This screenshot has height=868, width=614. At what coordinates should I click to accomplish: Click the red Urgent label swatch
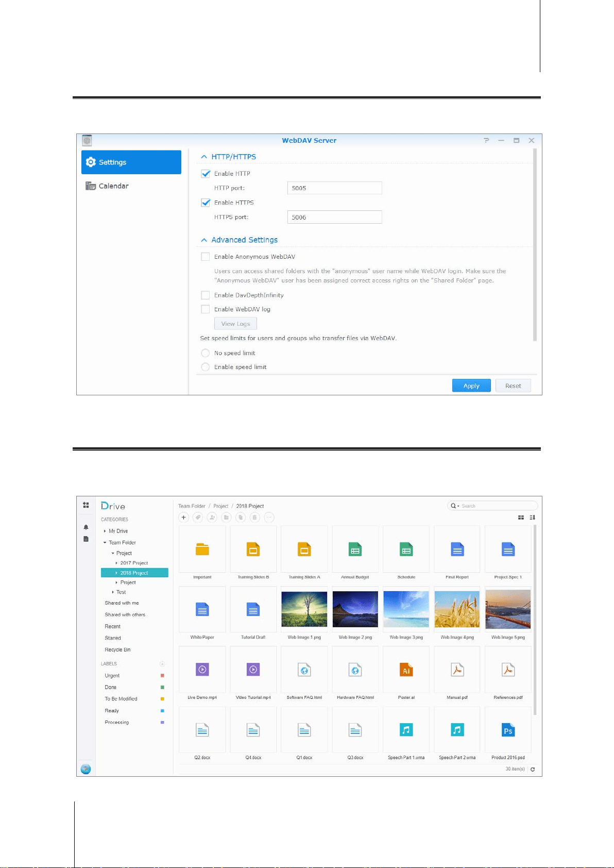[162, 676]
